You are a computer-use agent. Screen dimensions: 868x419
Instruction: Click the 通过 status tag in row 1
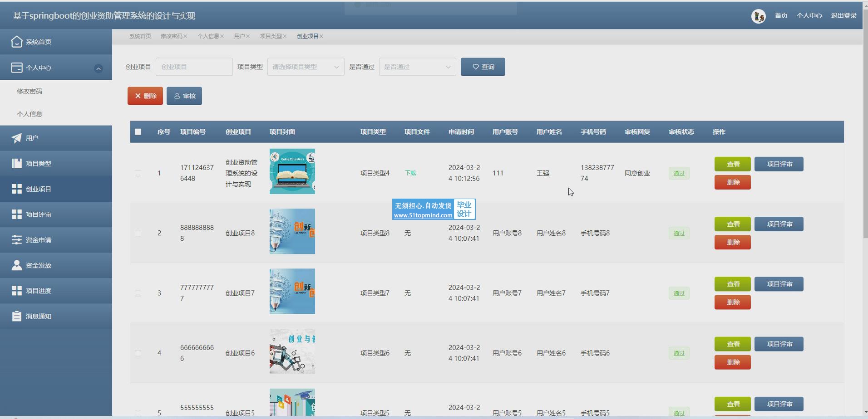click(x=679, y=173)
